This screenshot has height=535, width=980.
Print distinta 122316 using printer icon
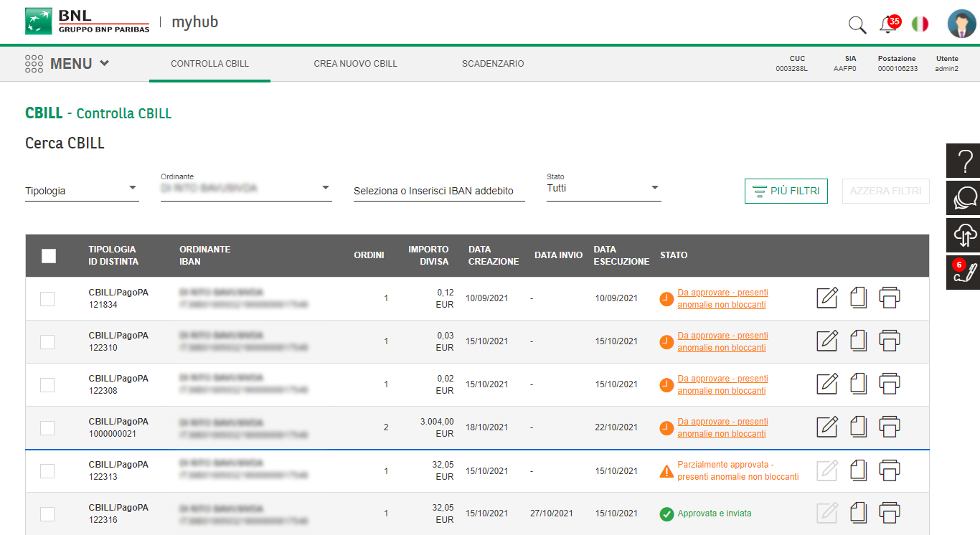click(890, 513)
